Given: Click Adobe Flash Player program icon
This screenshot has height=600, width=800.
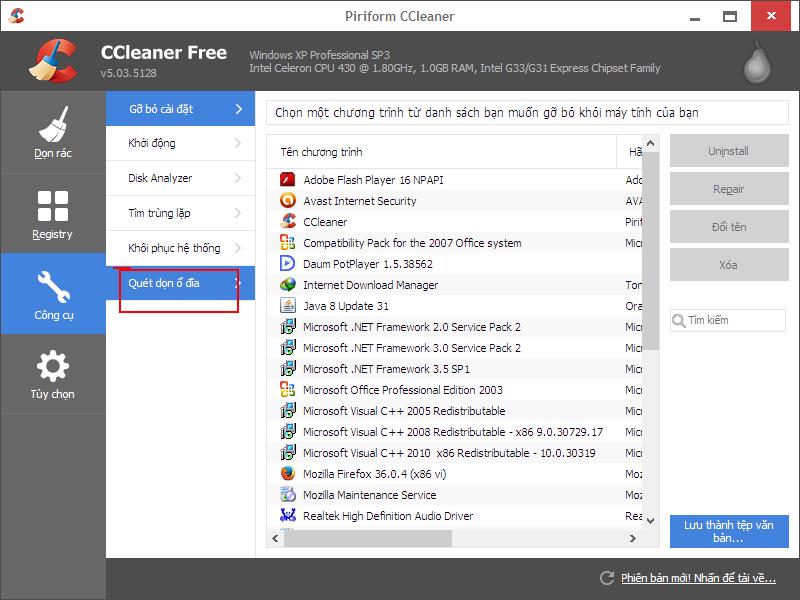Looking at the screenshot, I should tap(288, 180).
